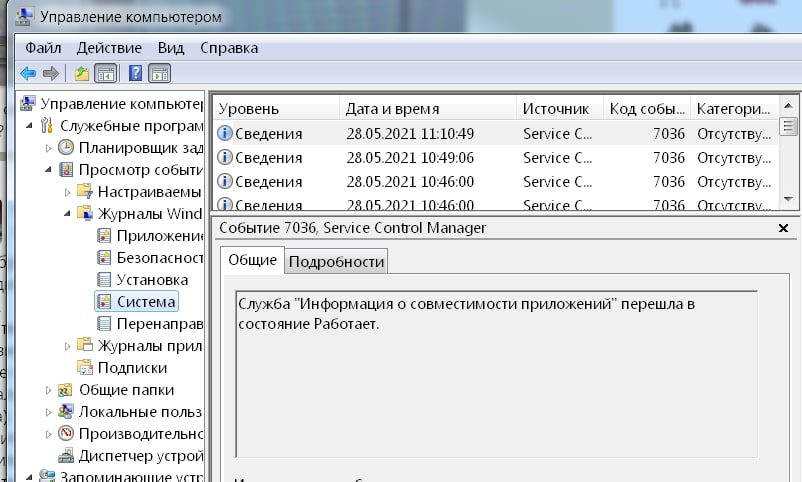Collapse the Служебные программы node
Viewport: 802px width, 482px height.
pyautogui.click(x=30, y=126)
